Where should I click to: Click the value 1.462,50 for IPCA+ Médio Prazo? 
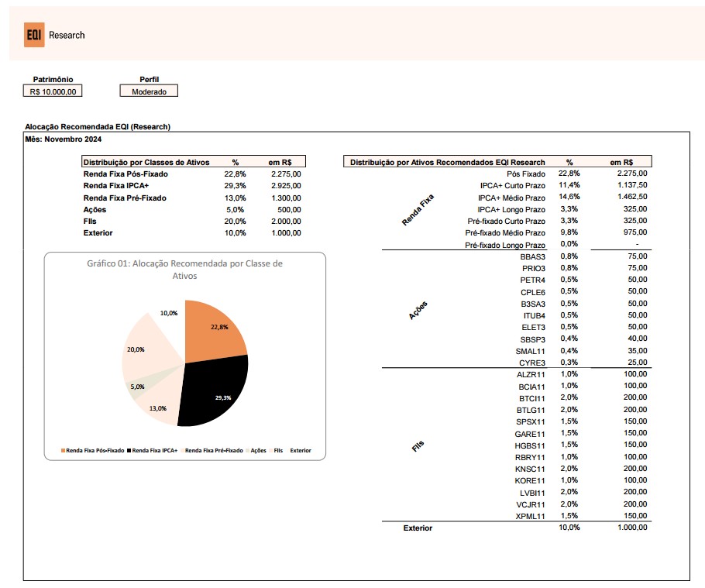click(632, 197)
